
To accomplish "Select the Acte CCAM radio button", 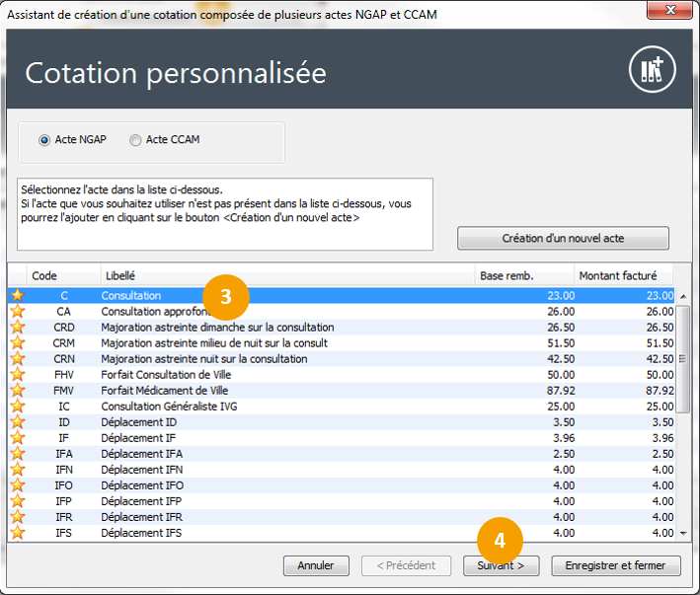I will pyautogui.click(x=135, y=140).
